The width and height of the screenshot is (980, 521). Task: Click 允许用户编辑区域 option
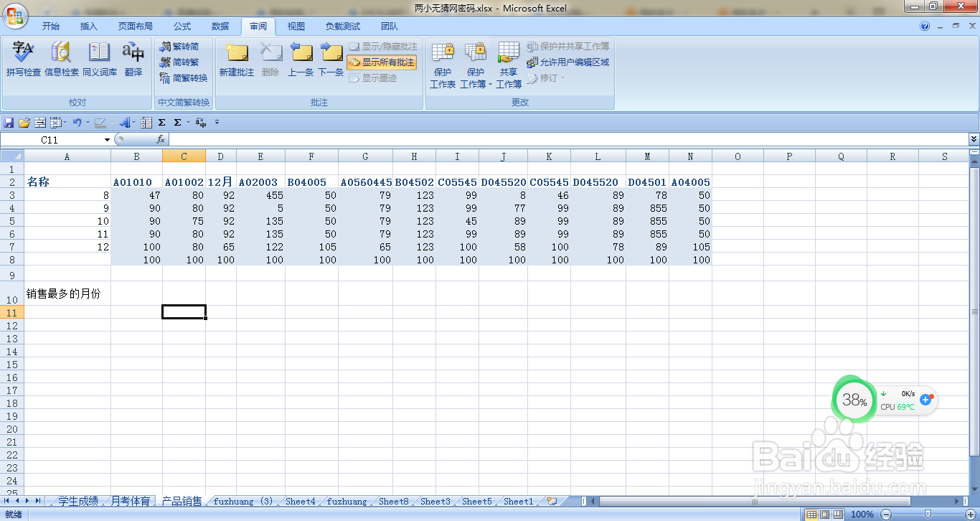[x=568, y=62]
